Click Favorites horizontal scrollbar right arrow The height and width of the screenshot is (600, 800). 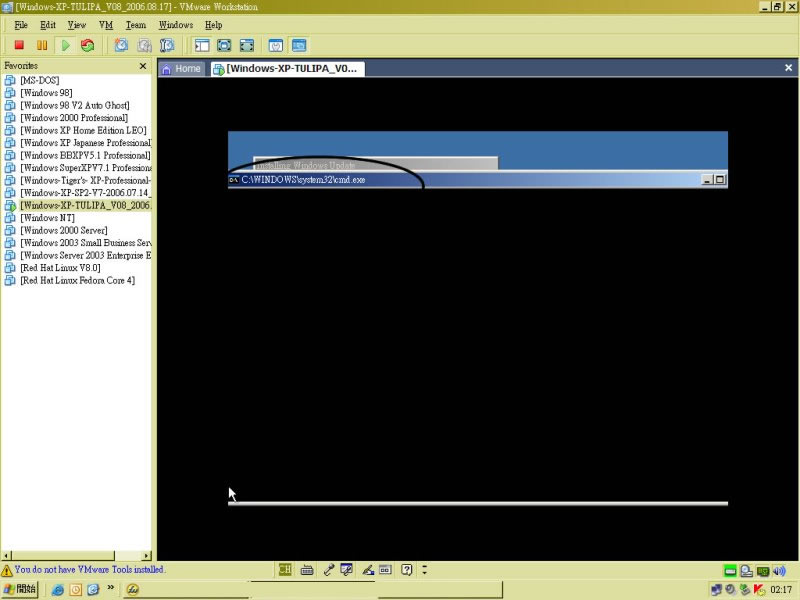(147, 556)
